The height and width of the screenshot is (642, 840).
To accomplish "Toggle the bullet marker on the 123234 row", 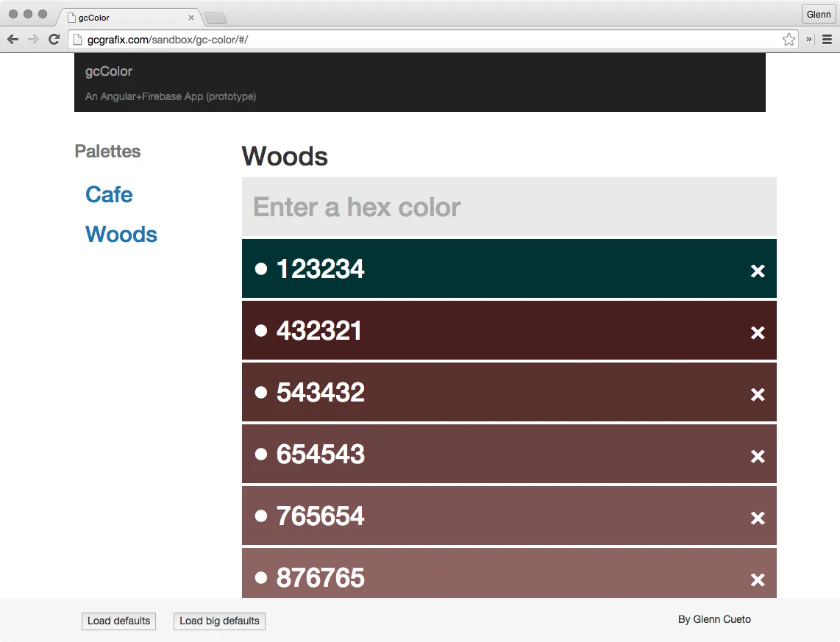I will (x=261, y=268).
